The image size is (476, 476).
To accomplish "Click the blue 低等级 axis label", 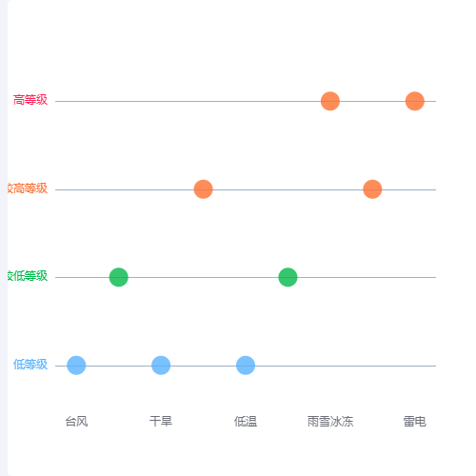I will pyautogui.click(x=30, y=365).
